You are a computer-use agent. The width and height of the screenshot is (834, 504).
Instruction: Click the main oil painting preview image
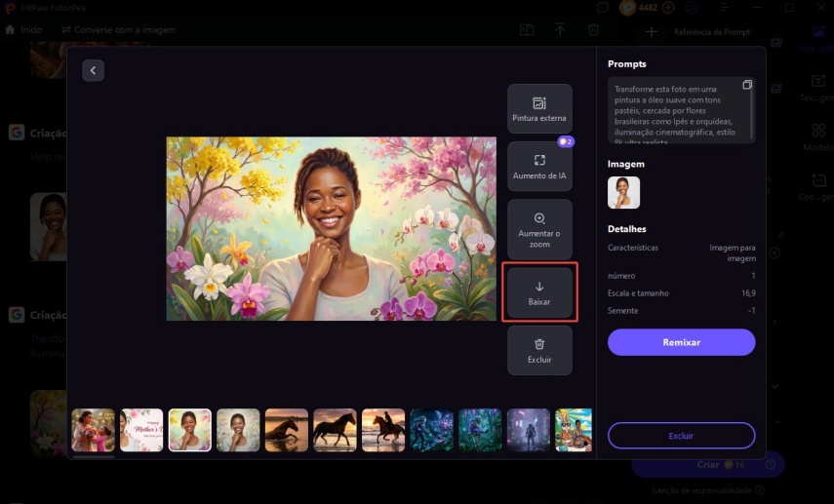click(x=331, y=228)
